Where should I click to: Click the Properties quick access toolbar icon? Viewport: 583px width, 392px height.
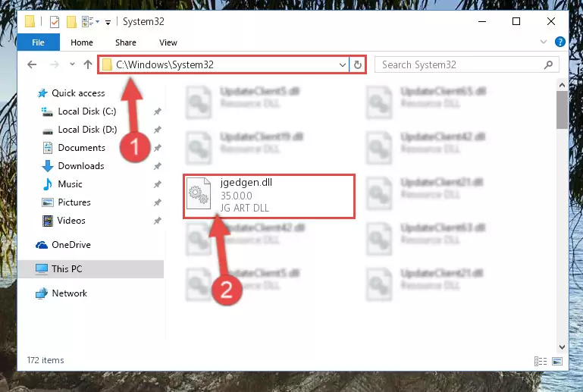click(x=55, y=22)
